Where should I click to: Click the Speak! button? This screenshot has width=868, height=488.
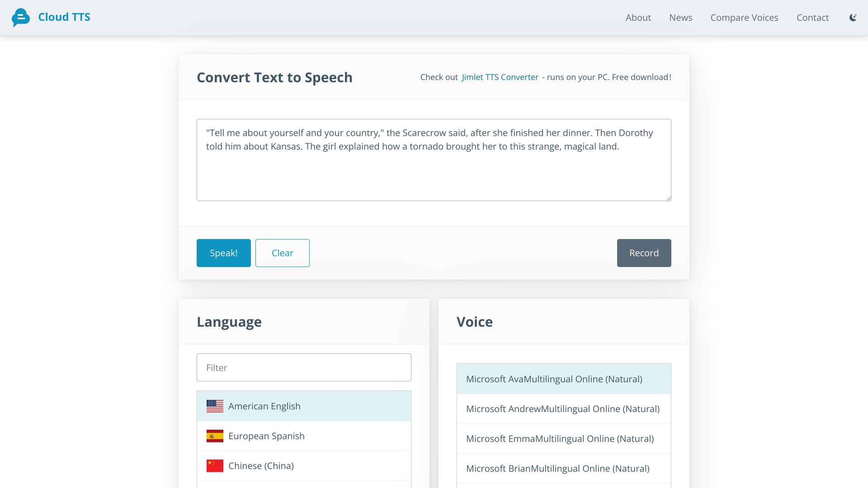[224, 253]
